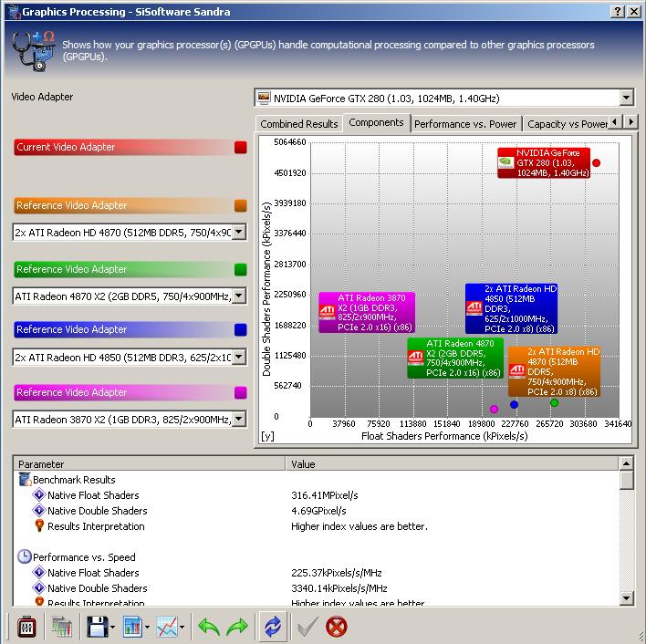Open the bar chart icon's dropdown arrow
The image size is (646, 644).
click(147, 627)
